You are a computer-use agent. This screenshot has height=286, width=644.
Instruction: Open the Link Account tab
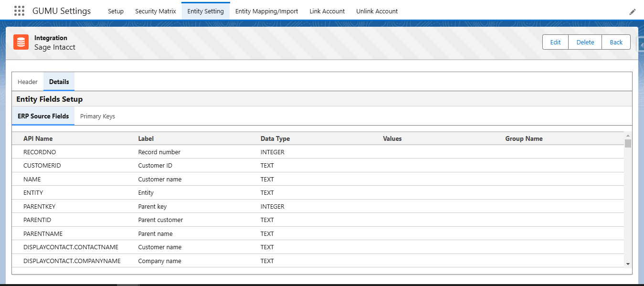(x=327, y=11)
